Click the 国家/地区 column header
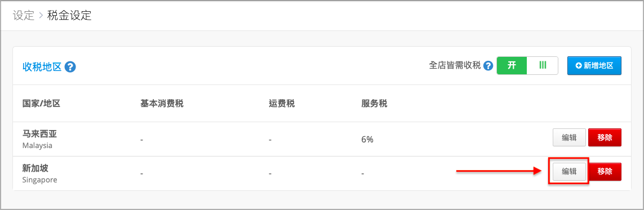This screenshot has height=210, width=644. click(x=42, y=104)
